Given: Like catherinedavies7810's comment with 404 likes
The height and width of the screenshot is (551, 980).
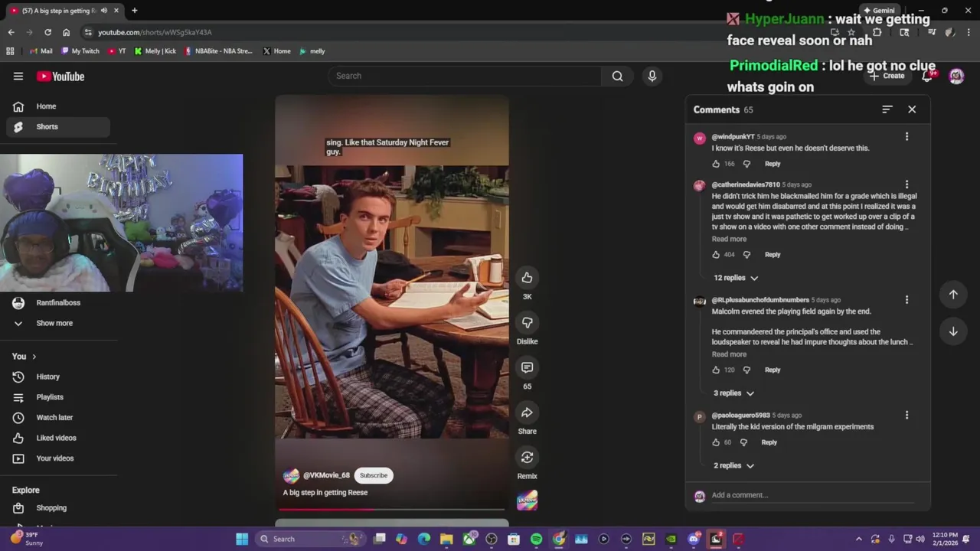Looking at the screenshot, I should [x=716, y=255].
